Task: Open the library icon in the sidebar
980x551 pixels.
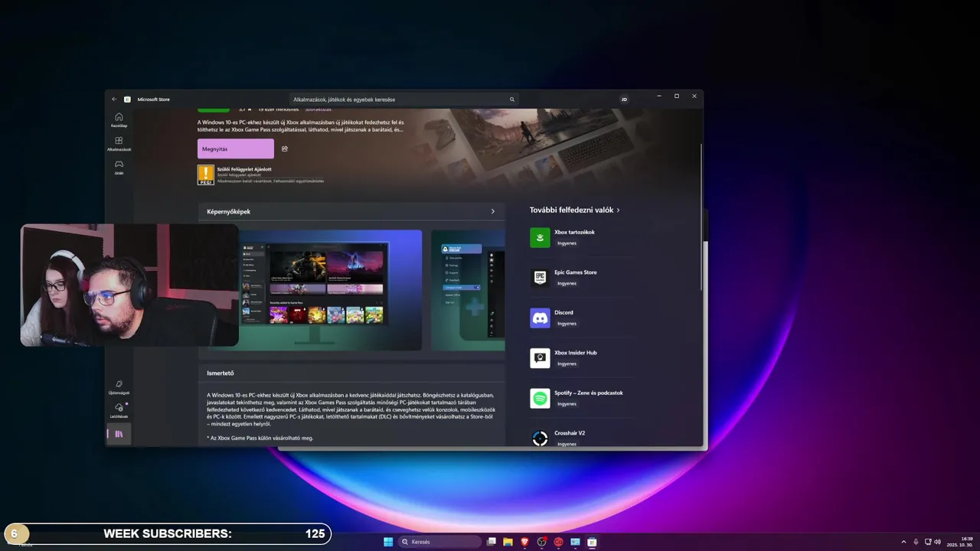Action: [x=119, y=434]
